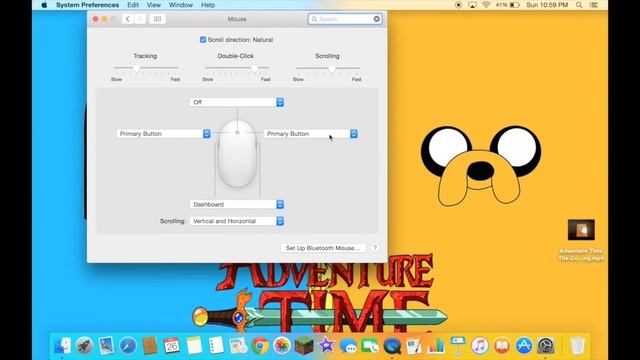
Task: Click the screen recording indicator icon
Action: 458,5
